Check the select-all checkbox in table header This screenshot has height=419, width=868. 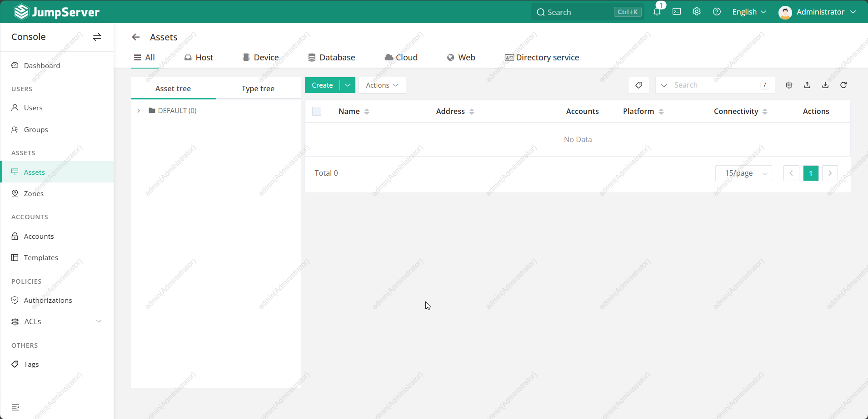[x=317, y=111]
